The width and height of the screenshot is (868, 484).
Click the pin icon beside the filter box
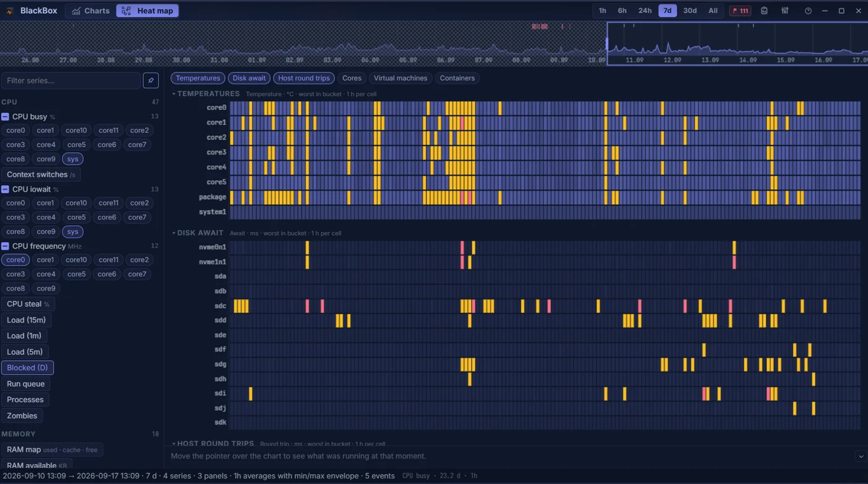(151, 81)
